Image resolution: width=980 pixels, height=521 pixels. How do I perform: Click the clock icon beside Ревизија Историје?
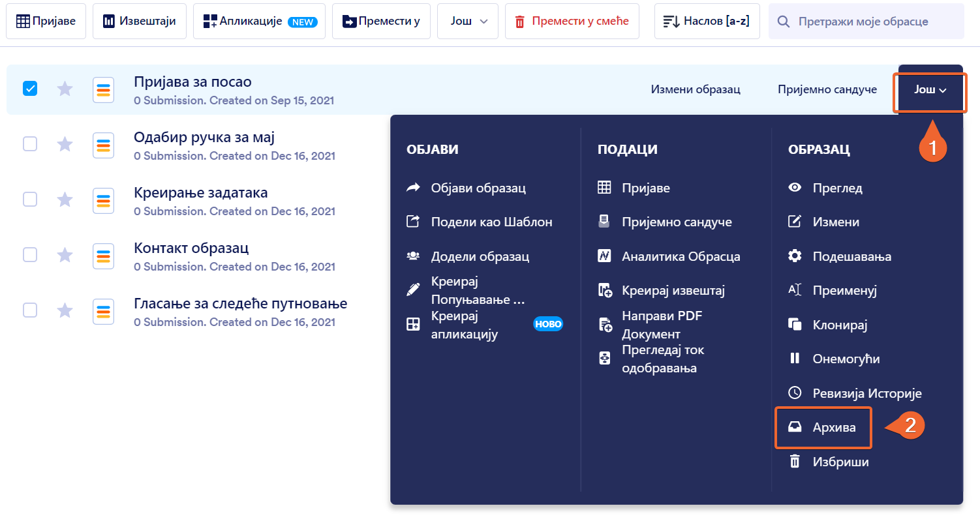[x=795, y=393]
